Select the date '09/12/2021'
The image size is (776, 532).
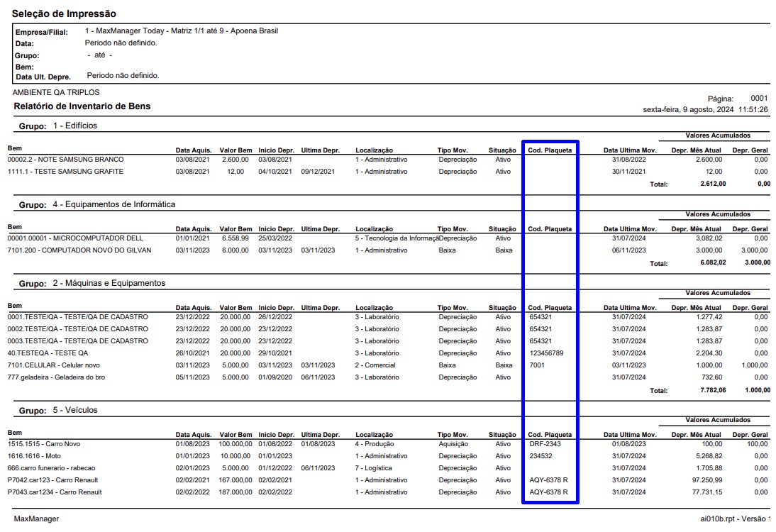[x=318, y=171]
